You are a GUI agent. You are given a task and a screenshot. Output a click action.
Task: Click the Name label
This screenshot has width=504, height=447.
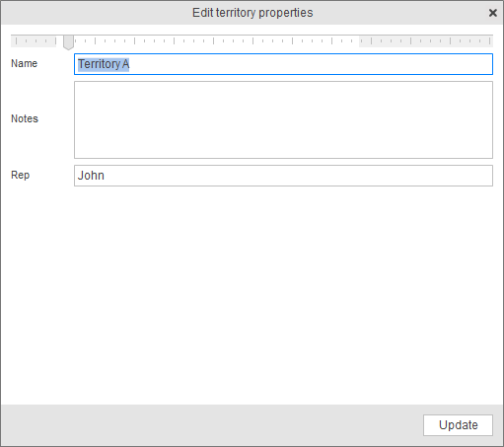point(24,63)
